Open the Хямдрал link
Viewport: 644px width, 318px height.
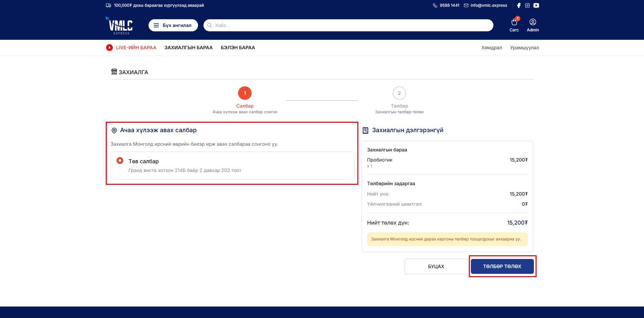(x=491, y=48)
